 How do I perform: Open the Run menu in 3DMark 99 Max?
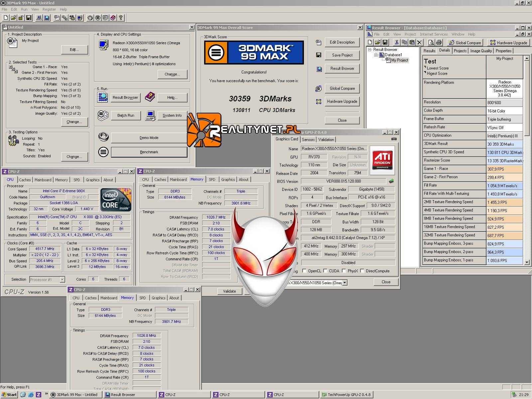(x=24, y=9)
